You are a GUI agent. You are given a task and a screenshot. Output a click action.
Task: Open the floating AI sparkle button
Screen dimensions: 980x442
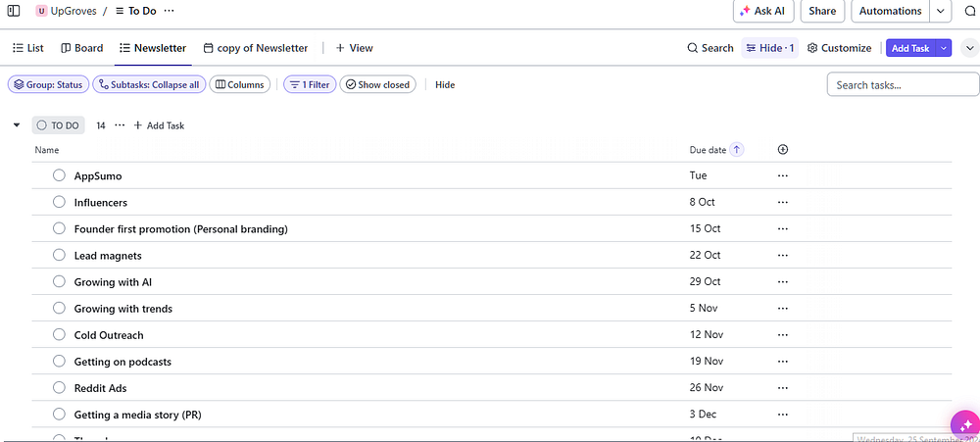pyautogui.click(x=965, y=426)
